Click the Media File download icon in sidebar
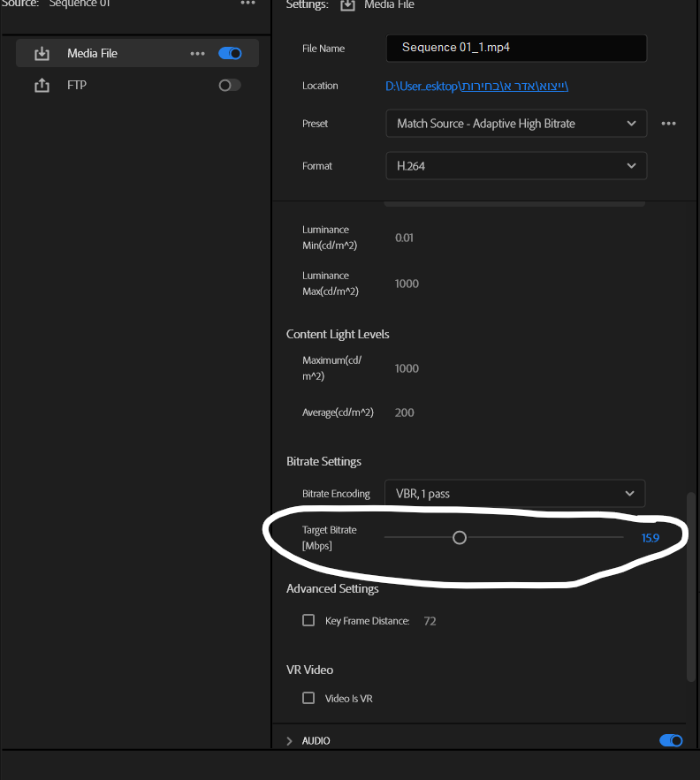 pos(42,54)
